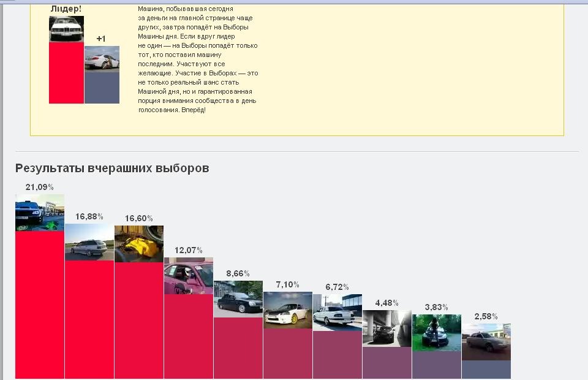Open the +1 white car with girl thumbnail
The height and width of the screenshot is (380, 588).
(x=102, y=59)
